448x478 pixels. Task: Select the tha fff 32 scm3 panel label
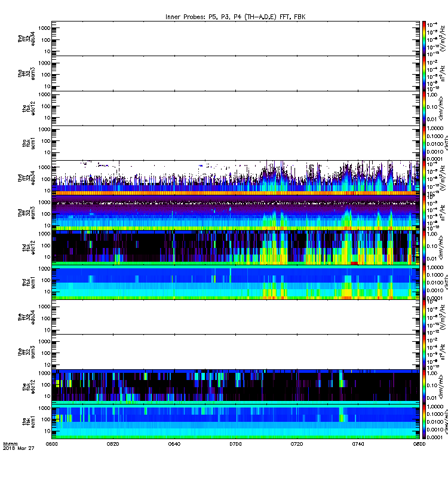click(26, 73)
